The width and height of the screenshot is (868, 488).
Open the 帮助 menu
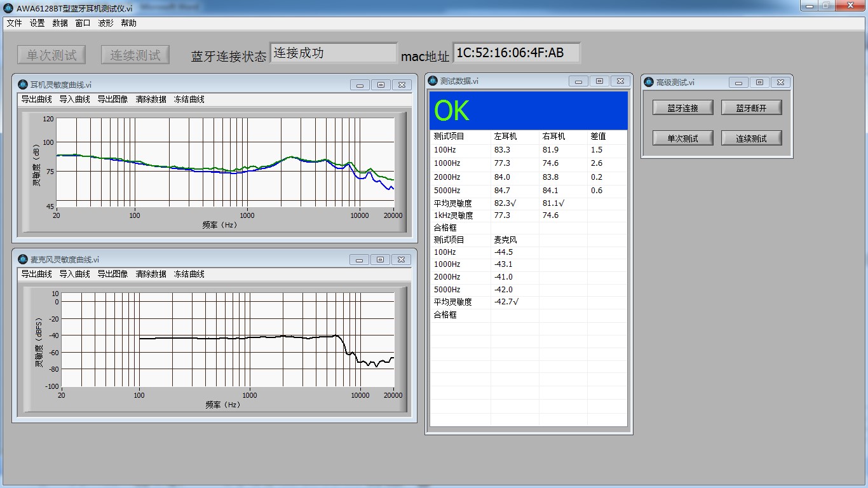pos(128,23)
